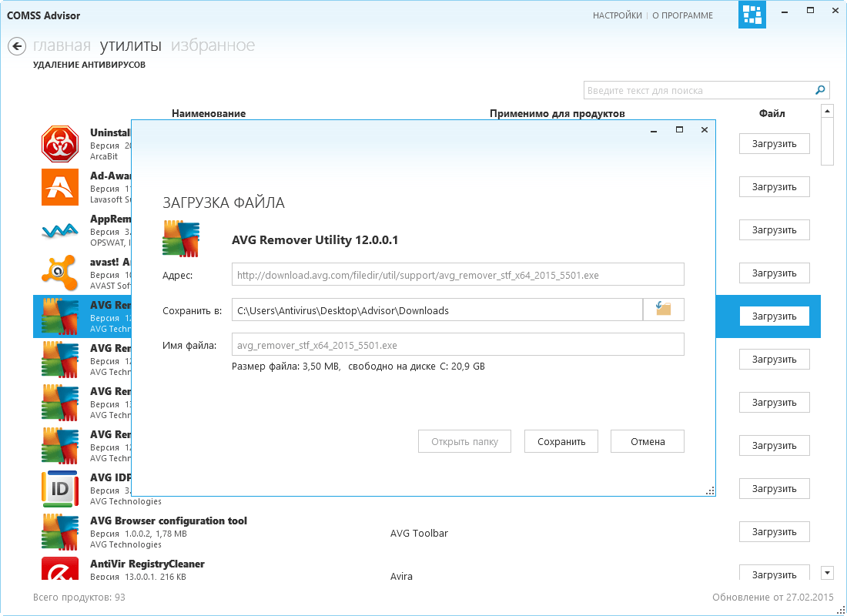Click the list scrollbar thumb
Image resolution: width=847 pixels, height=616 pixels.
pos(827,142)
